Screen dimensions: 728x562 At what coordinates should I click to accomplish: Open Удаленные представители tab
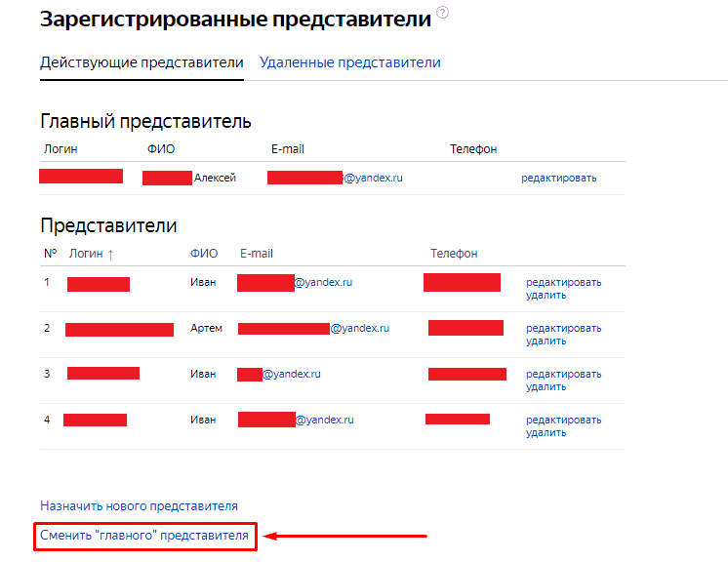pos(349,62)
